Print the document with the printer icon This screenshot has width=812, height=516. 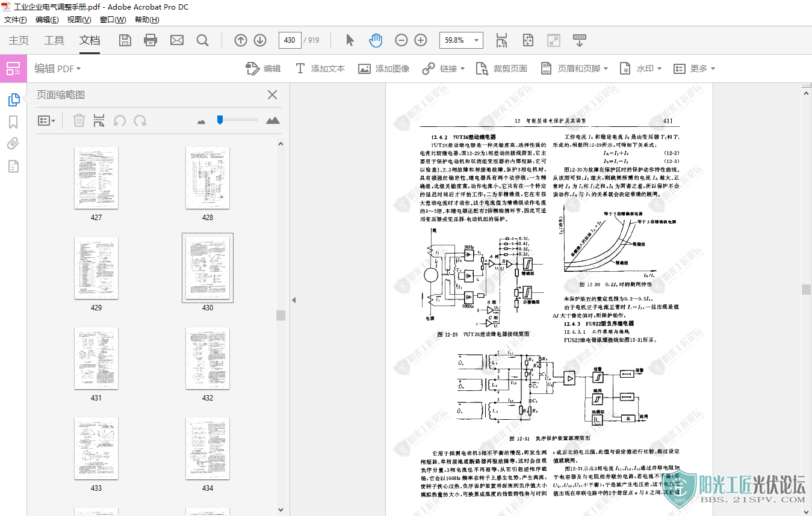[150, 40]
